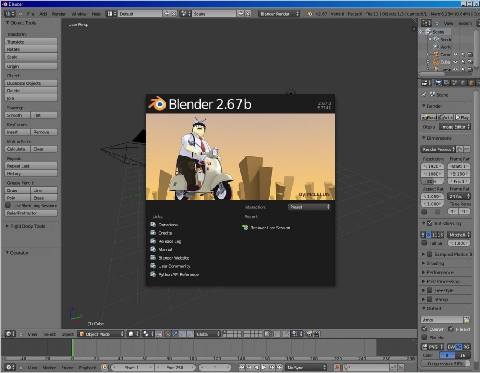Open the Credits link in splash screen
Viewport: 480px width, 373px height.
[162, 233]
